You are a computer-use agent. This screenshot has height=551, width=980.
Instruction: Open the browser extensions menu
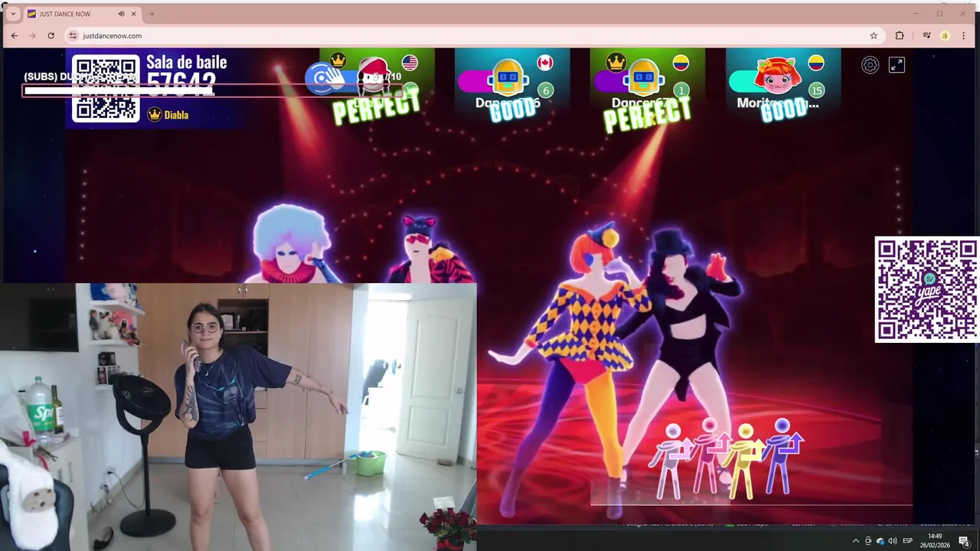[x=900, y=35]
